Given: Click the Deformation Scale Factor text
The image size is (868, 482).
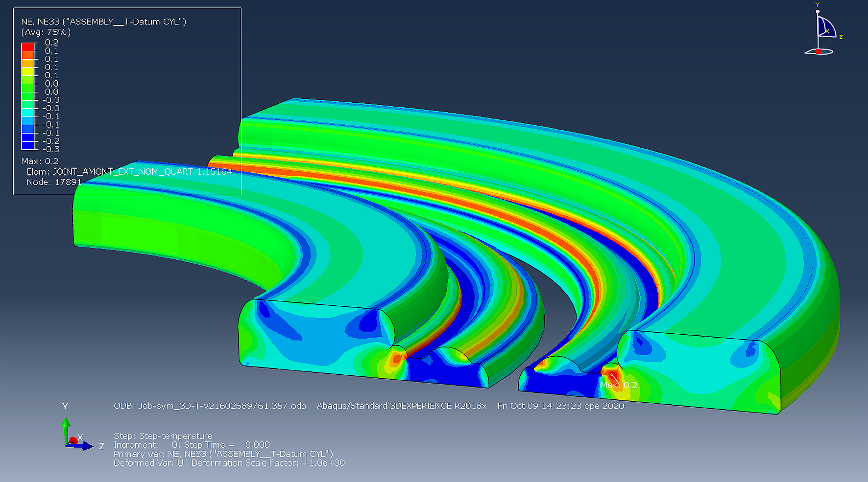Looking at the screenshot, I should pyautogui.click(x=268, y=463).
